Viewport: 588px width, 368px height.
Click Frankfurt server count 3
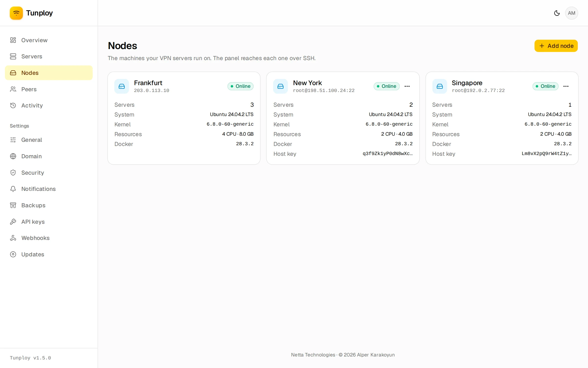(252, 105)
